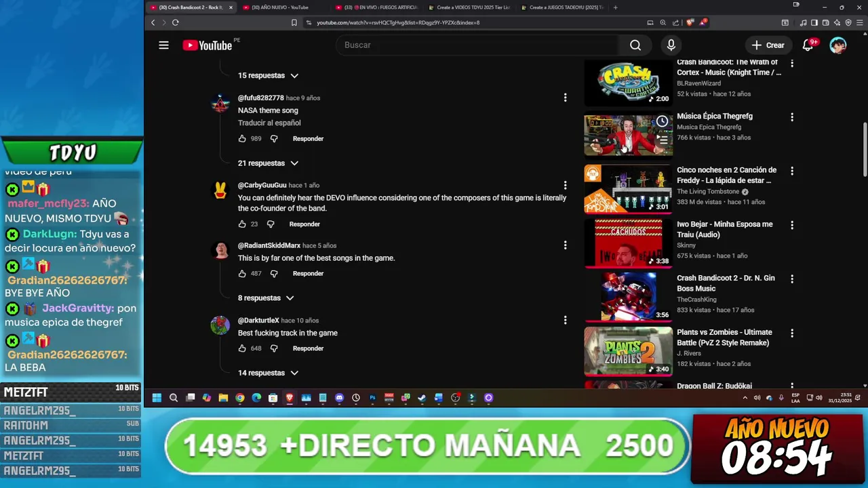Dislike RadiantSkiddMarx's comment
Image resolution: width=868 pixels, height=488 pixels.
click(x=274, y=273)
